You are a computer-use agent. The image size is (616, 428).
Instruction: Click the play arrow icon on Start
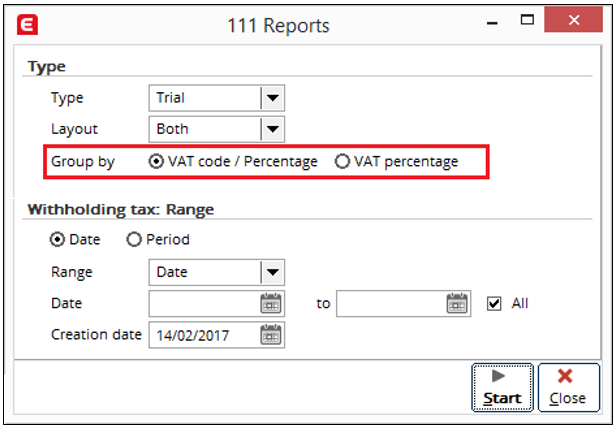pos(498,376)
